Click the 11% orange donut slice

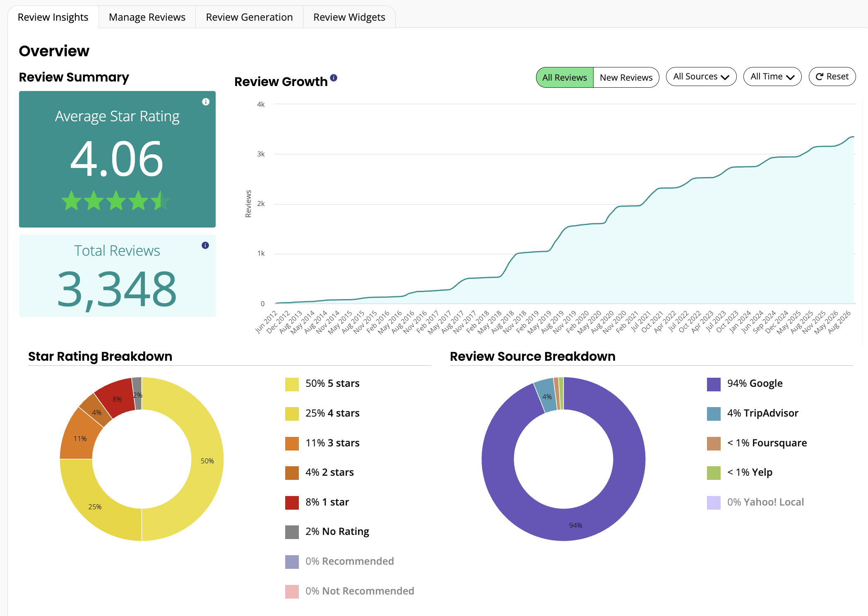click(79, 438)
